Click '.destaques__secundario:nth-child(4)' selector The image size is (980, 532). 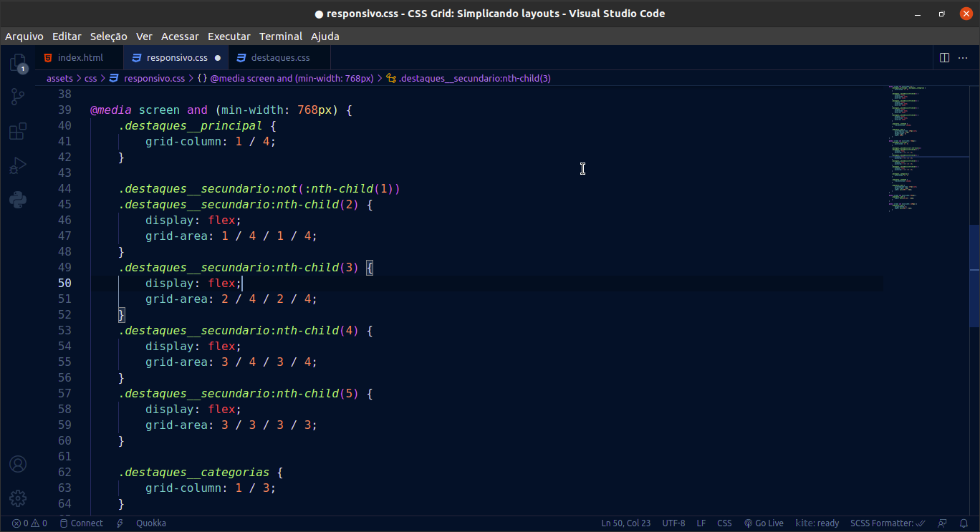[239, 331]
